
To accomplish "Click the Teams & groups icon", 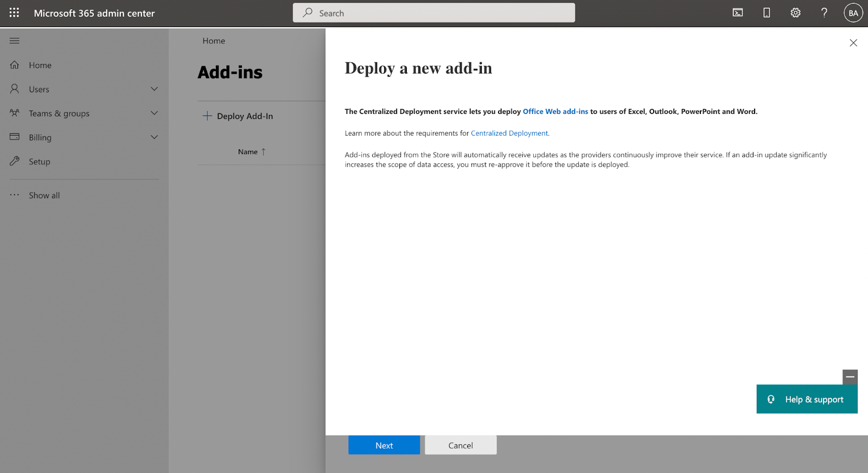I will pyautogui.click(x=15, y=113).
